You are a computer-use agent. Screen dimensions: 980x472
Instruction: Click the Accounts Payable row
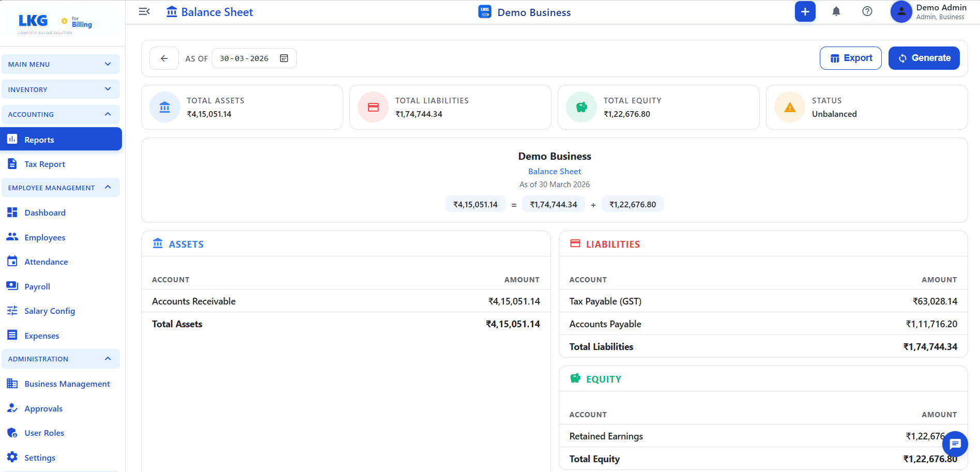click(x=763, y=324)
